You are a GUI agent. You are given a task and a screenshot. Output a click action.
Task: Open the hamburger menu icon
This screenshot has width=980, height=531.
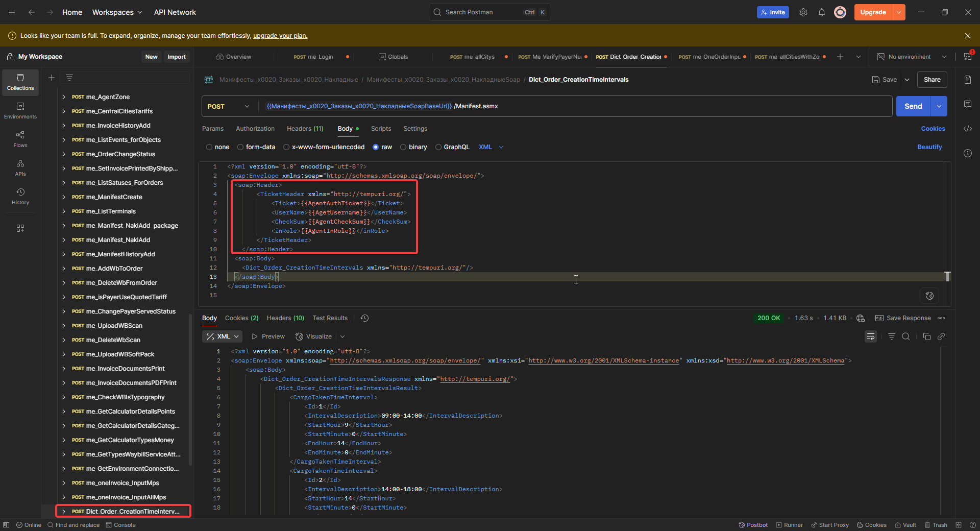coord(12,12)
